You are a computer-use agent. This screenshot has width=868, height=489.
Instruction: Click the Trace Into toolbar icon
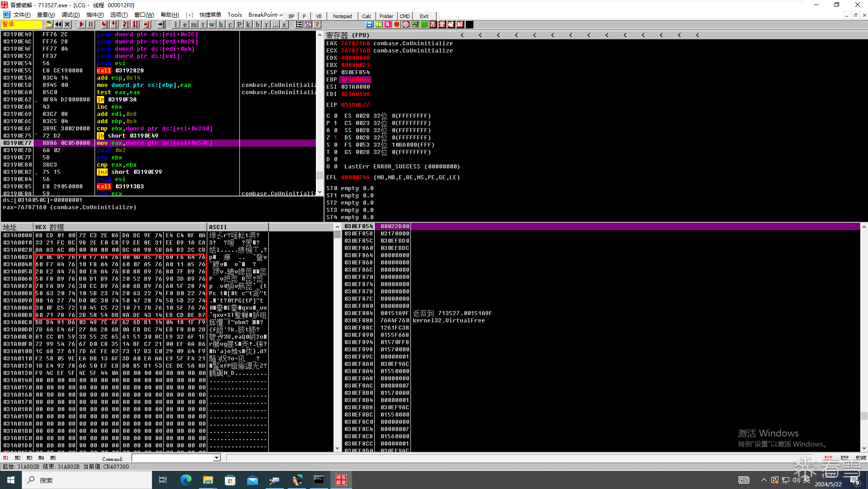click(126, 24)
